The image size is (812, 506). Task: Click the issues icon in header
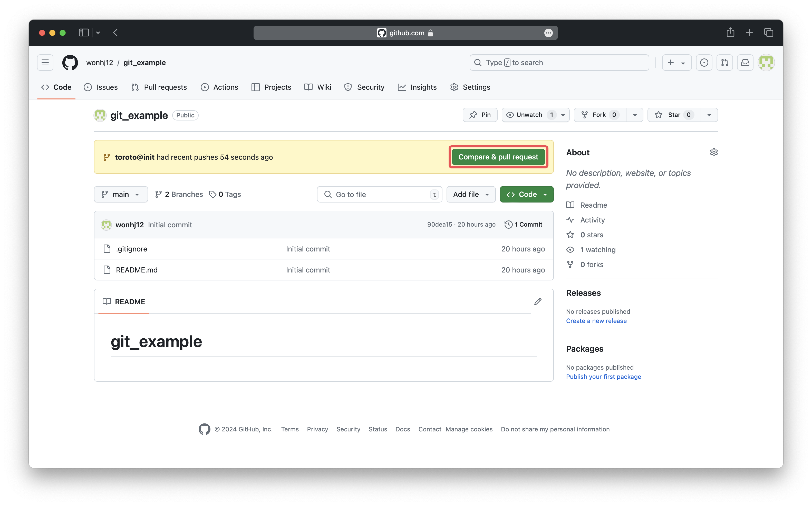(x=704, y=63)
